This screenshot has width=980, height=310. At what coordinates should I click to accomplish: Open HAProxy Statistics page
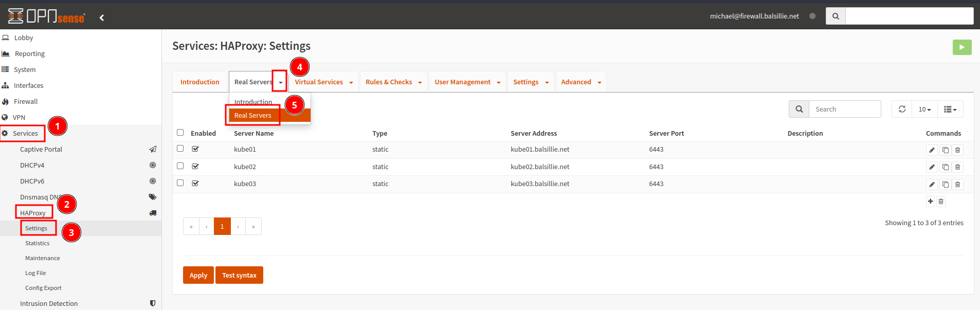[x=38, y=243]
